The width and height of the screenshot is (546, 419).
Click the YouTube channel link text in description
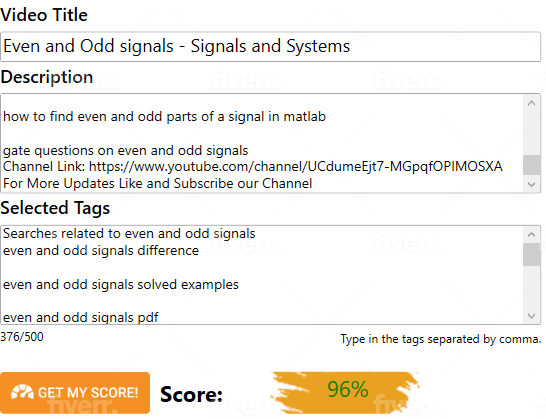(296, 166)
